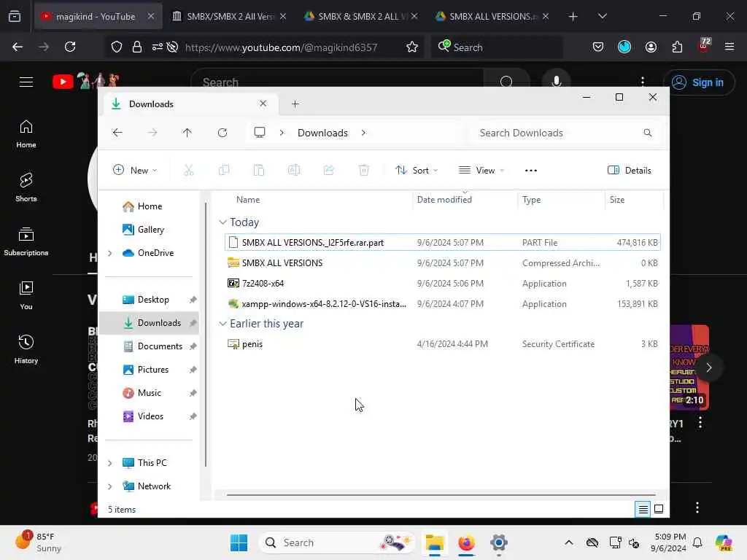747x560 pixels.
Task: Sort by Date modified column header
Action: pos(444,200)
